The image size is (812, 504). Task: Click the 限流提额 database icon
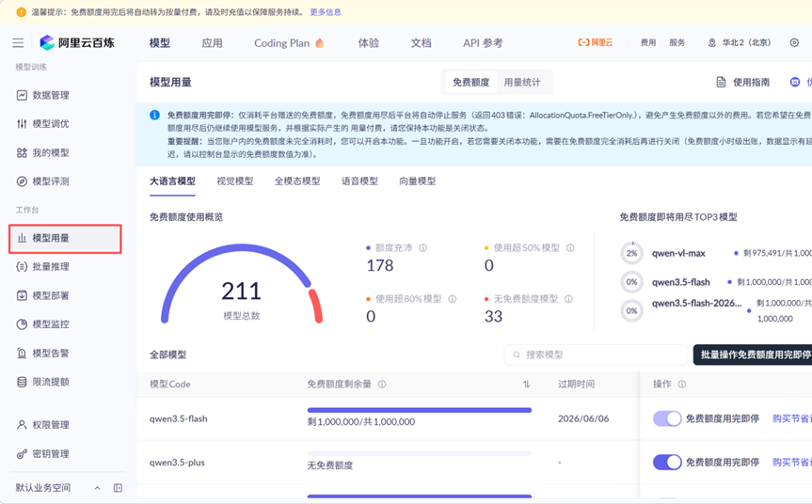click(x=22, y=382)
